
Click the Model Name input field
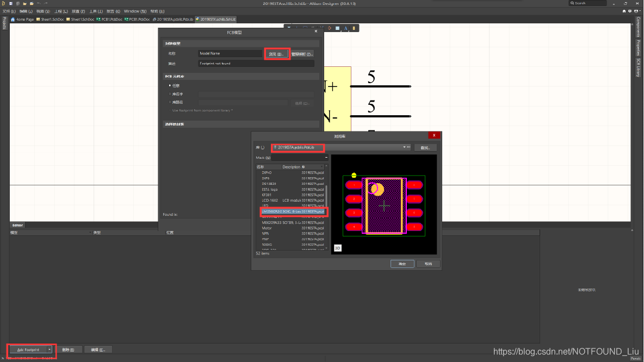[230, 53]
